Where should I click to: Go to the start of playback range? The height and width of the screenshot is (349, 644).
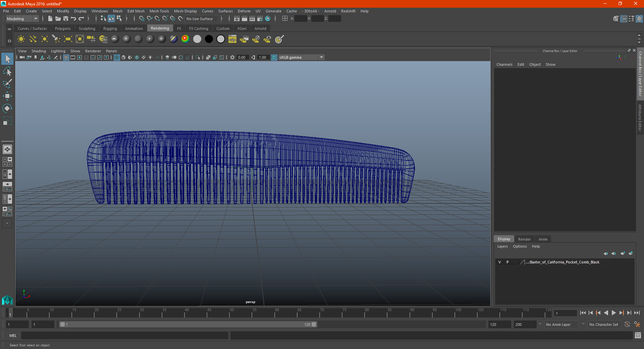pyautogui.click(x=583, y=313)
